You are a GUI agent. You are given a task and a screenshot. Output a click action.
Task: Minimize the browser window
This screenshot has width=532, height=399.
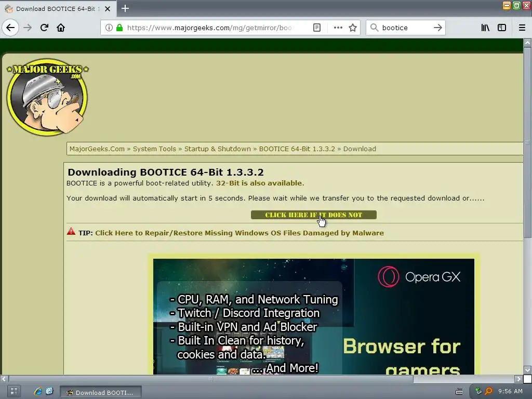click(507, 5)
